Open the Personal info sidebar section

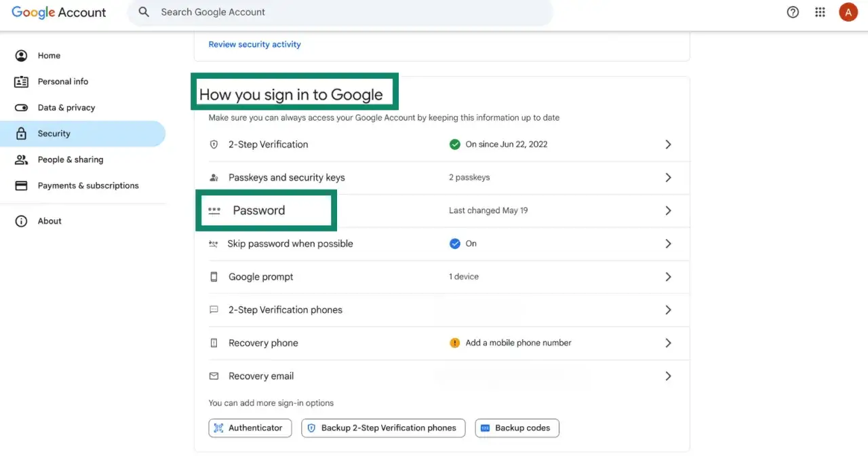click(63, 81)
